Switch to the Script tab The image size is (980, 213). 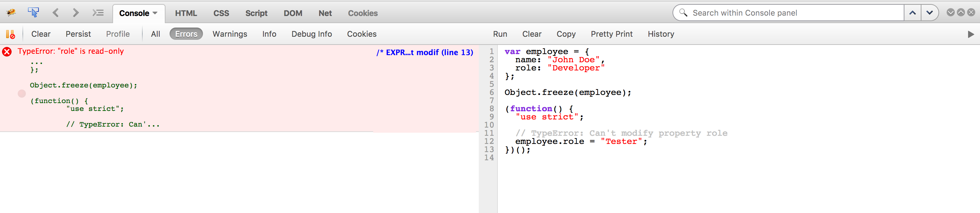tap(256, 13)
